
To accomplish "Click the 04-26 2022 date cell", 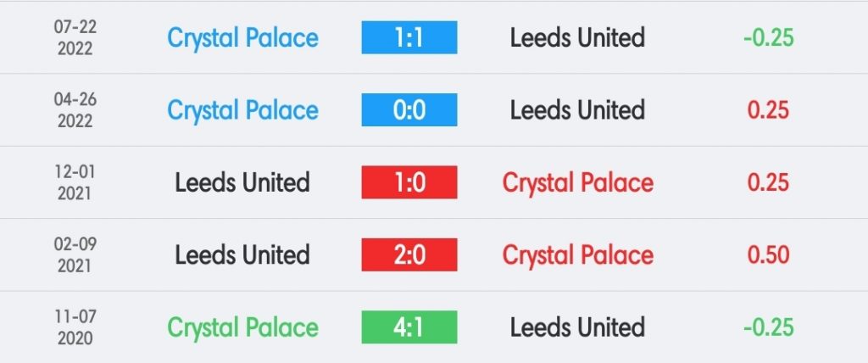I will click(x=75, y=109).
